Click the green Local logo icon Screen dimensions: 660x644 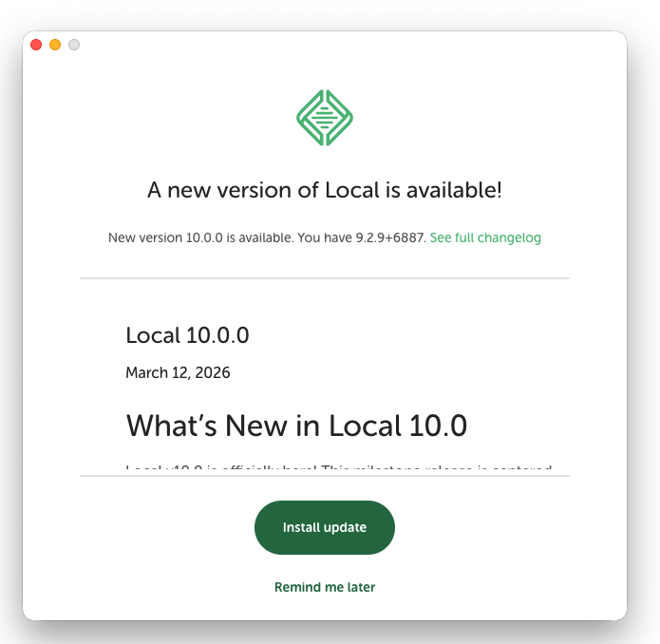[325, 118]
